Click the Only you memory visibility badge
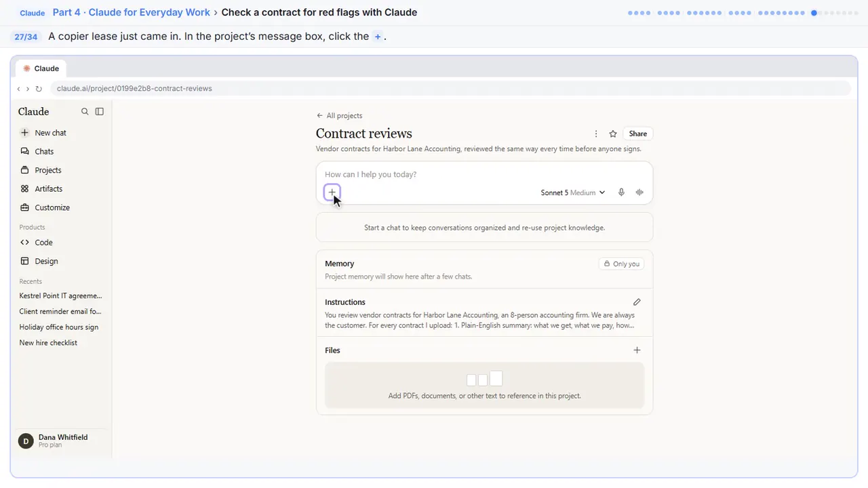Screen dimensions: 868x488 click(621, 264)
